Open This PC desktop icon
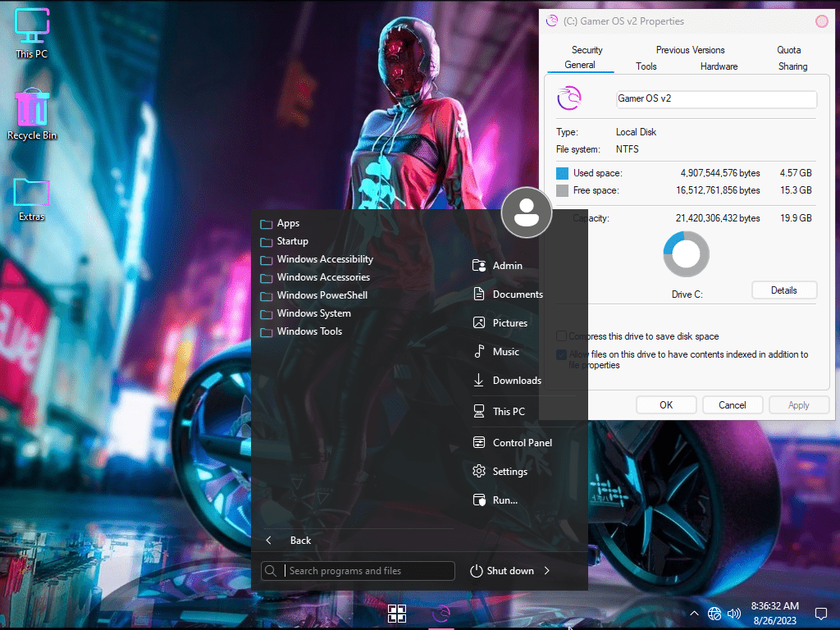840x630 pixels. point(32,33)
